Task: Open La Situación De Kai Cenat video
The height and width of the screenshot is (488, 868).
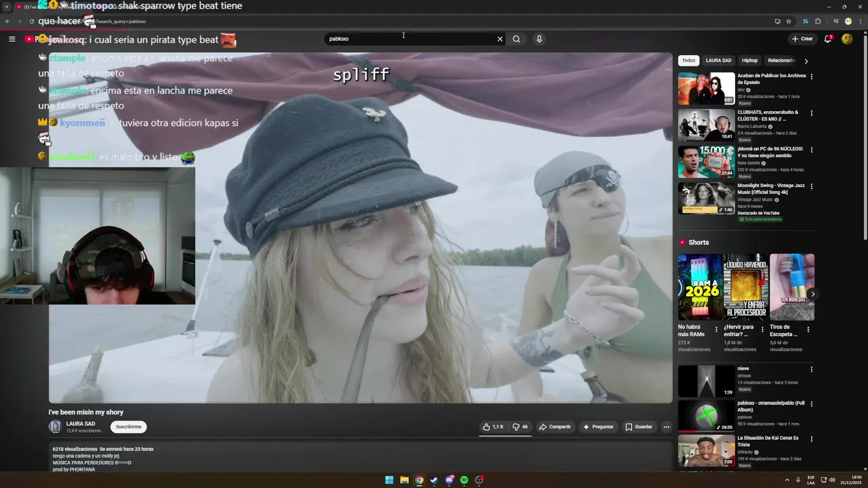Action: 706,451
